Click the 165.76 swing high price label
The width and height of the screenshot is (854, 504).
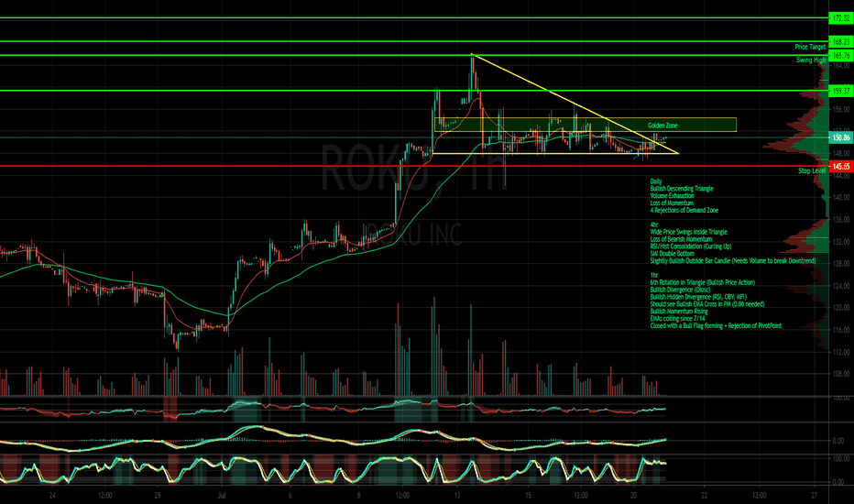click(x=841, y=56)
